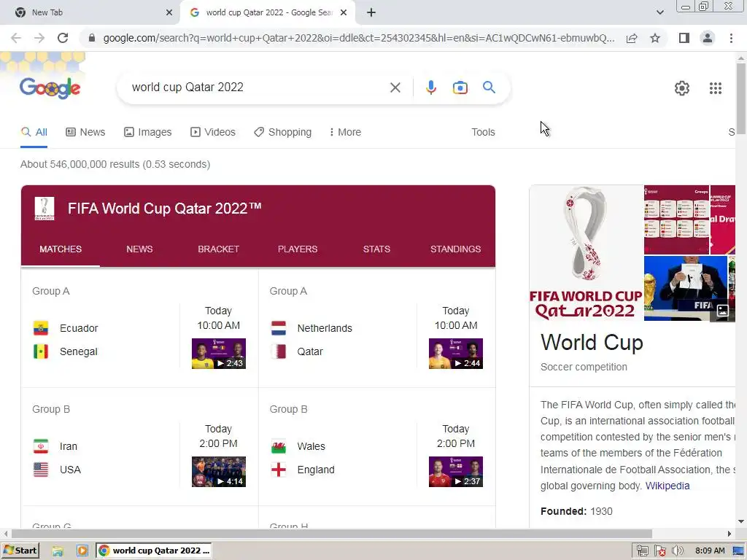Click the horizontal scrollbar thumb
747x560 pixels.
pyautogui.click(x=332, y=533)
